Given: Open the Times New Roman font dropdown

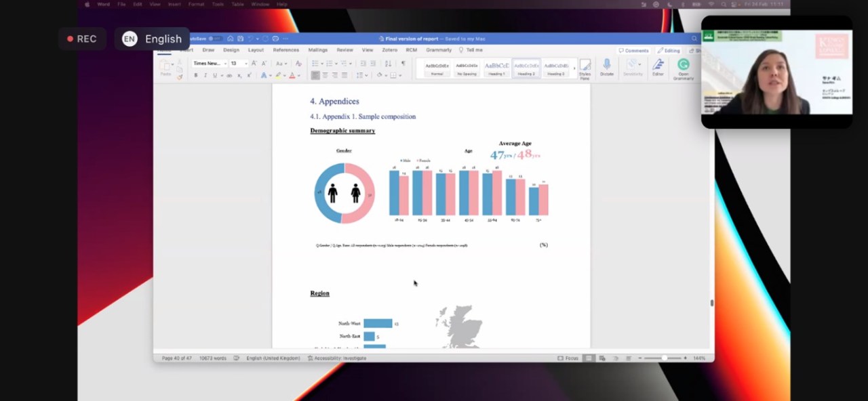Looking at the screenshot, I should tap(208, 64).
